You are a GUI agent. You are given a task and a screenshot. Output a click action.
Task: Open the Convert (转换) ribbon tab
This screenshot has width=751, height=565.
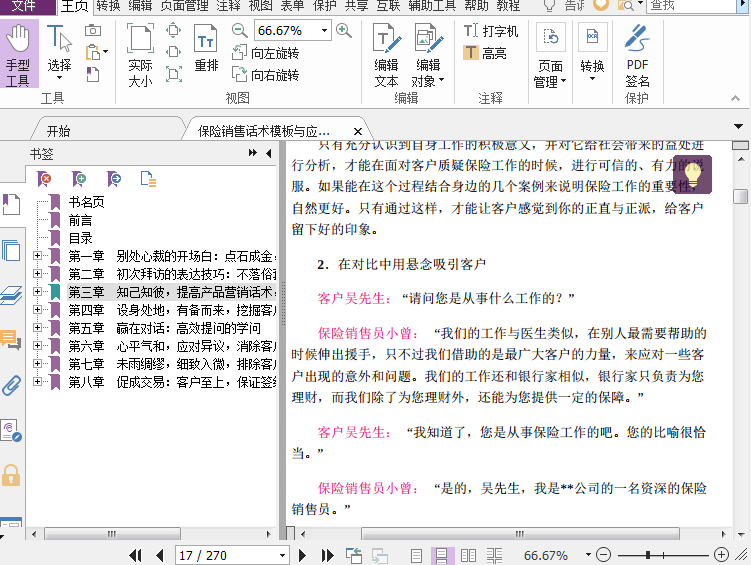[108, 6]
